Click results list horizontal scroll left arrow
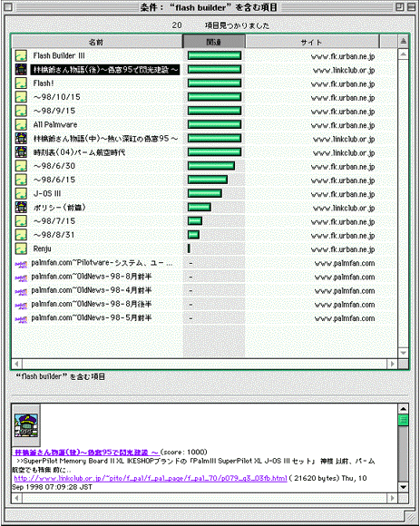420x526 pixels. [16, 364]
